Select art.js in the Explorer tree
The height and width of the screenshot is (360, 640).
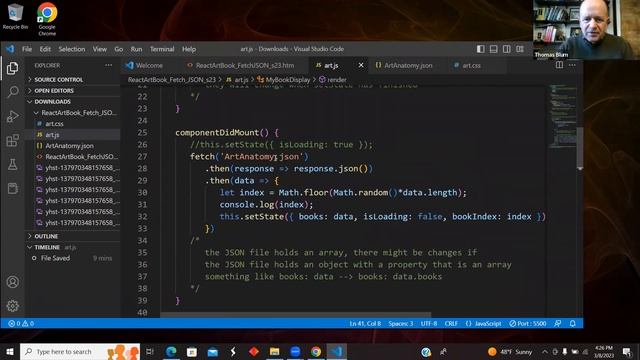(73, 135)
